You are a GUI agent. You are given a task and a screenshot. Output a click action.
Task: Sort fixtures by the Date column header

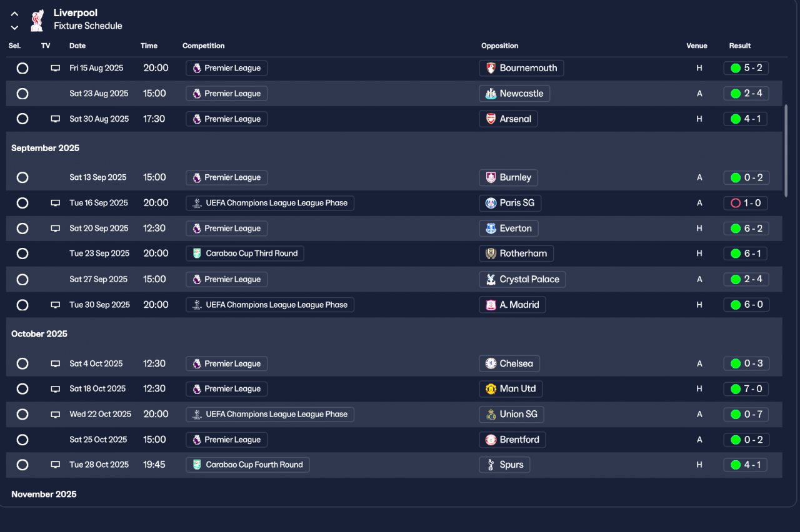tap(77, 46)
